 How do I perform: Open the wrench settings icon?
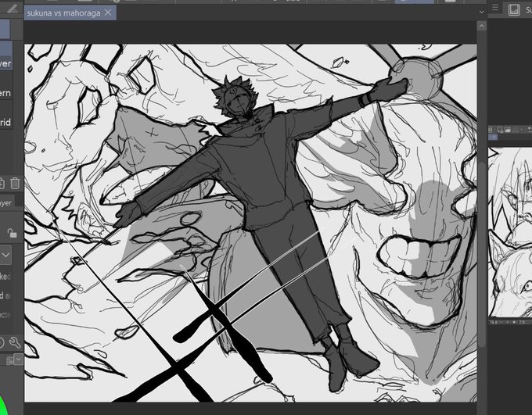[x=15, y=342]
